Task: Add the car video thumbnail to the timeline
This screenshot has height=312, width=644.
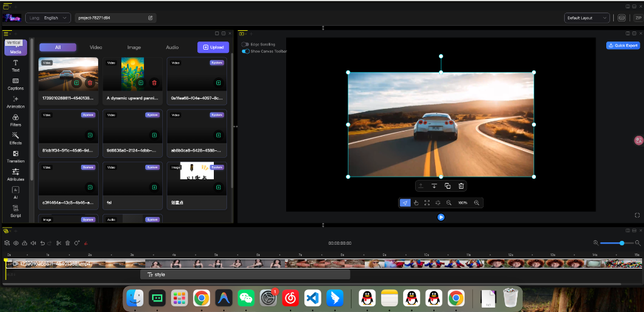Action: 76,83
